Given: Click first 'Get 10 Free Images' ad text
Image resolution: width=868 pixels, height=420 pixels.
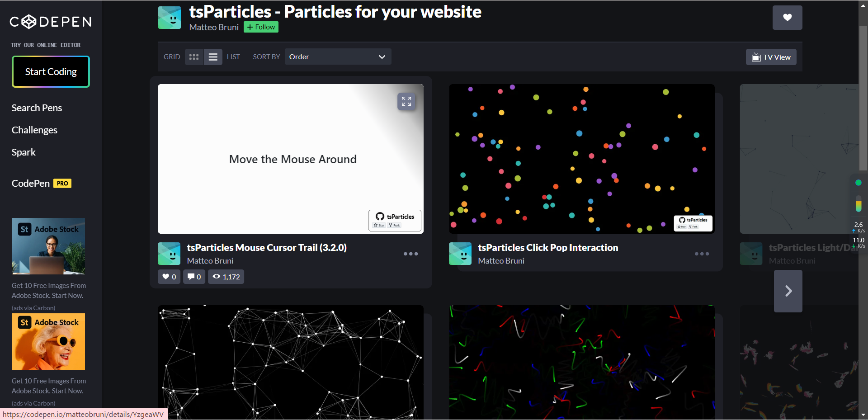Looking at the screenshot, I should (x=48, y=291).
